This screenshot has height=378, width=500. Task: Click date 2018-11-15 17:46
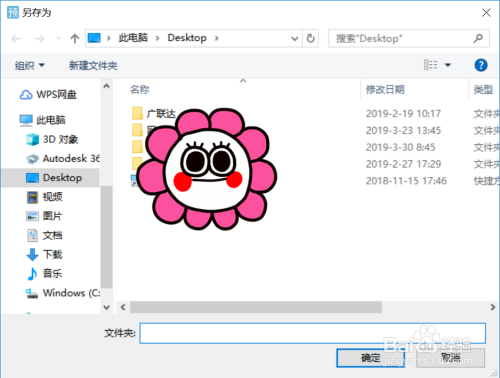click(x=406, y=181)
